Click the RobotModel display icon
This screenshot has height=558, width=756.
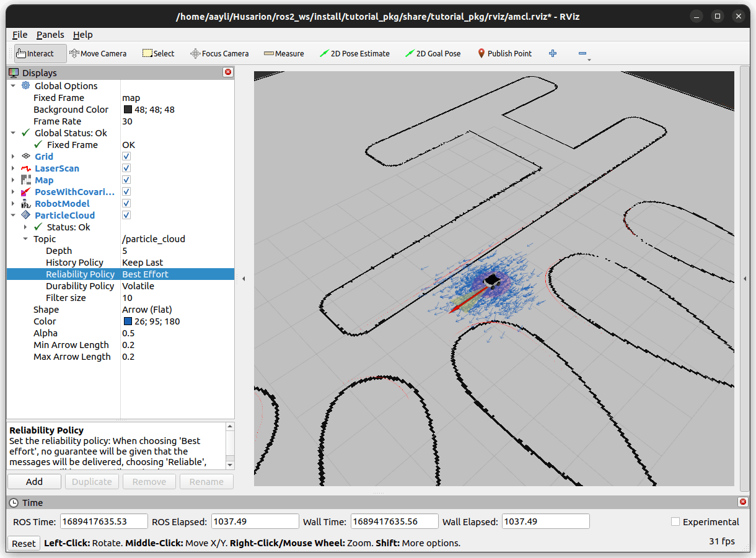[26, 204]
